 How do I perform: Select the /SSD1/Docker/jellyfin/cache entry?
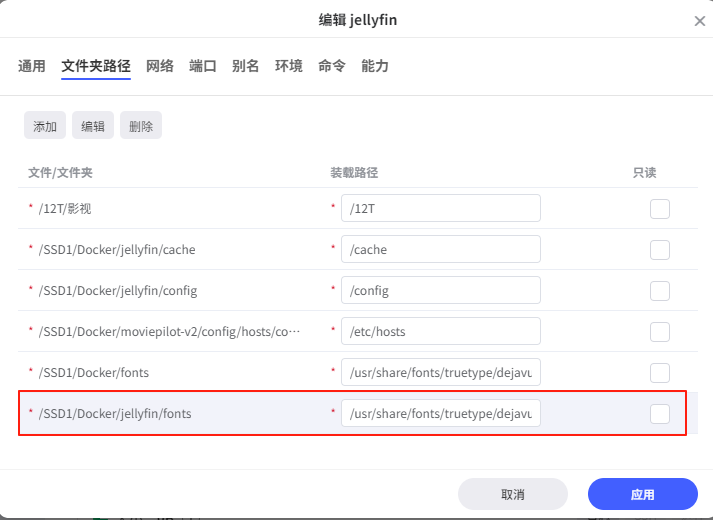tap(117, 250)
